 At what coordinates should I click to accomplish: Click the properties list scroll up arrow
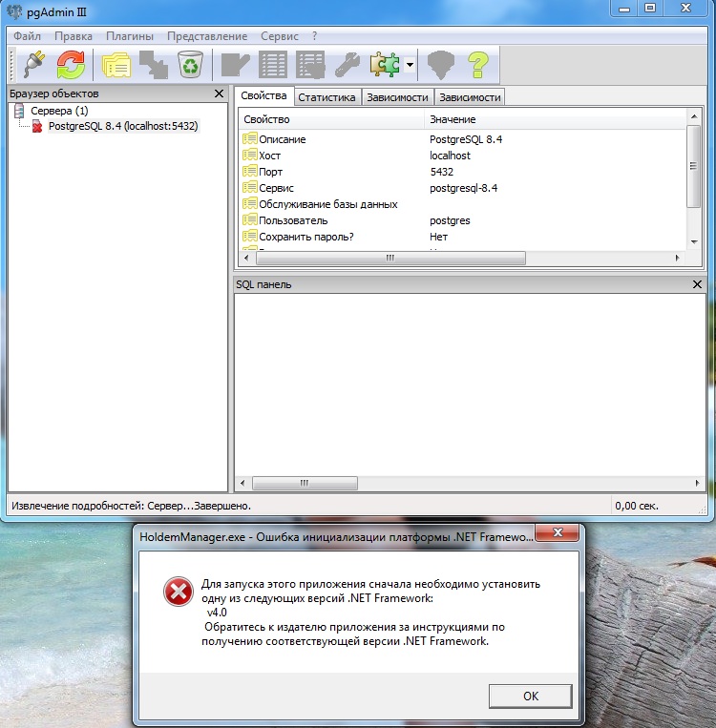(694, 116)
